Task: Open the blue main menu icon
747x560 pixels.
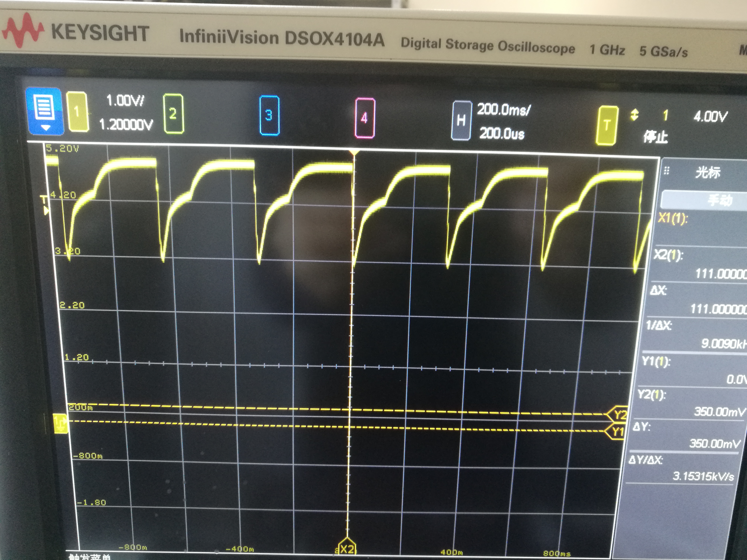Action: click(x=44, y=107)
